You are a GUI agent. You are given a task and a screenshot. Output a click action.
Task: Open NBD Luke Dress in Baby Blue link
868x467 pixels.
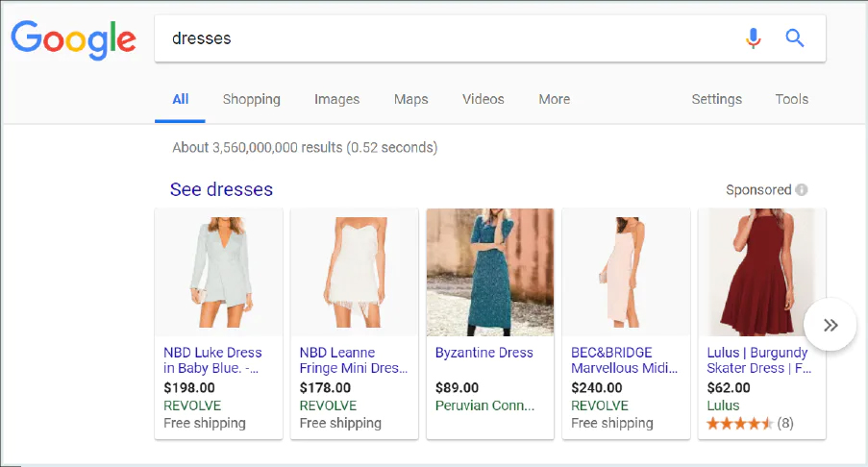[x=212, y=360]
